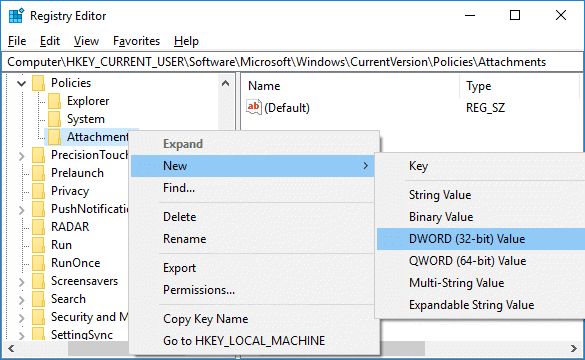
Task: Expand the PrecisionTouch tree node
Action: [22, 156]
